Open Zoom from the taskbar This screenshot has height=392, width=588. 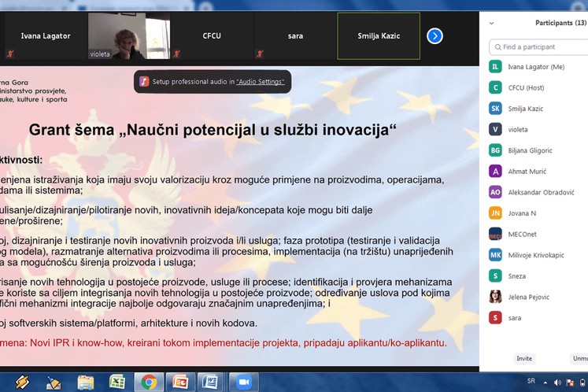(244, 383)
